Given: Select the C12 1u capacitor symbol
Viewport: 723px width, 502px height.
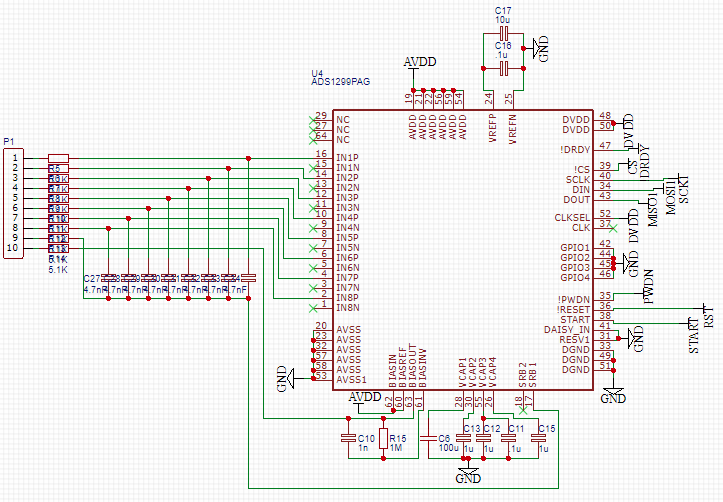Looking at the screenshot, I should point(483,438).
